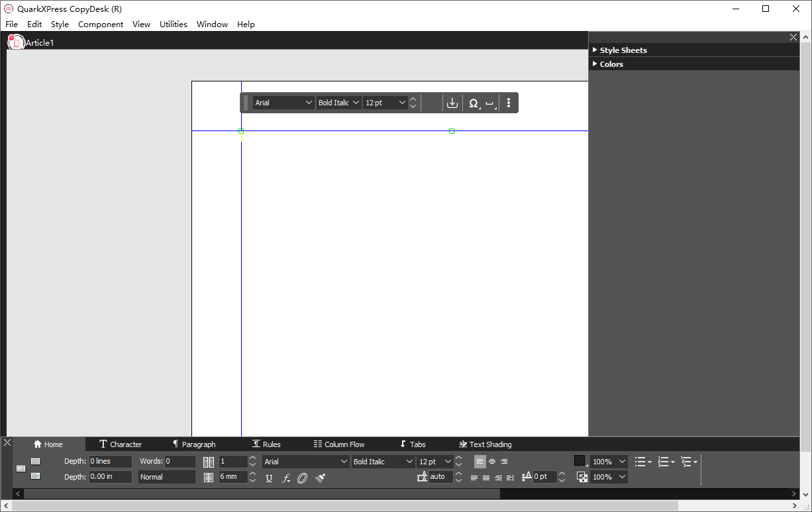Switch to the Column Flow tab
The image size is (812, 512).
[x=339, y=444]
